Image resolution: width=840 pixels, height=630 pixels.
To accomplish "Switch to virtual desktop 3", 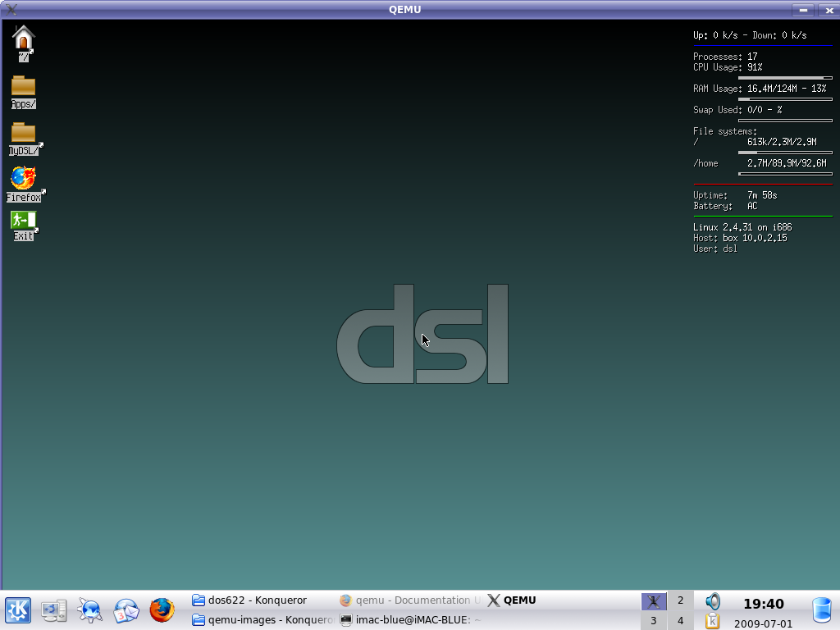I will tap(654, 621).
